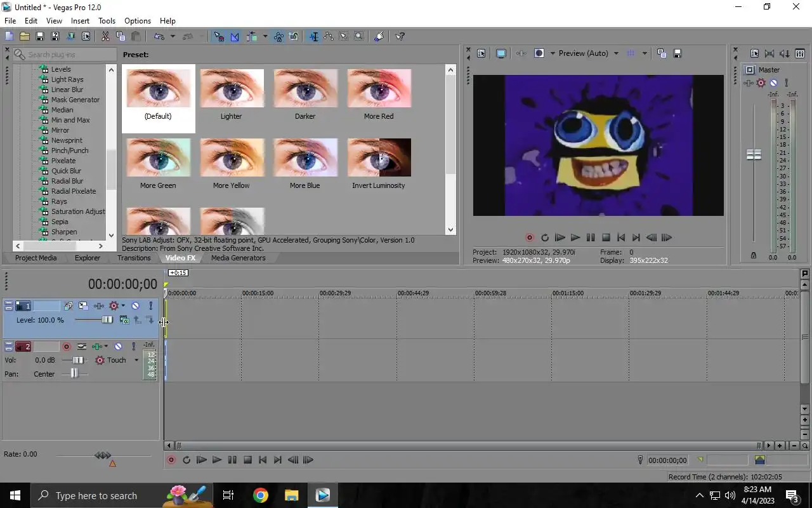Choose the Invert Luminosity preset thumbnail
The width and height of the screenshot is (812, 508).
[379, 157]
